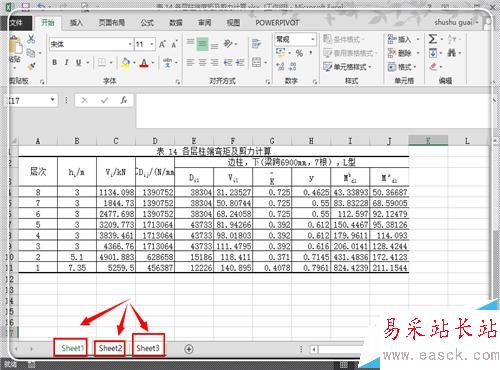Image resolution: width=500 pixels, height=370 pixels.
Task: Apply the yellow fill color
Action: pos(126,62)
